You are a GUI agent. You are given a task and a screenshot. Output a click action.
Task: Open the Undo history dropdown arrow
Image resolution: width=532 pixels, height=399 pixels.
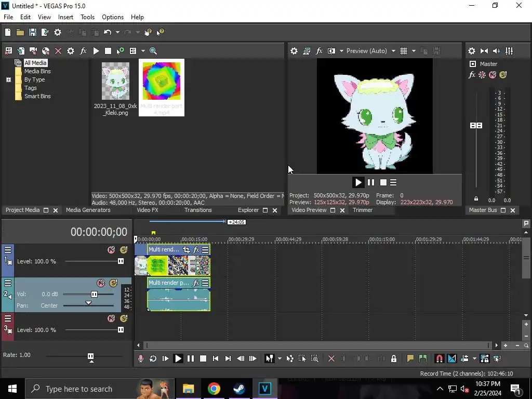pyautogui.click(x=117, y=32)
